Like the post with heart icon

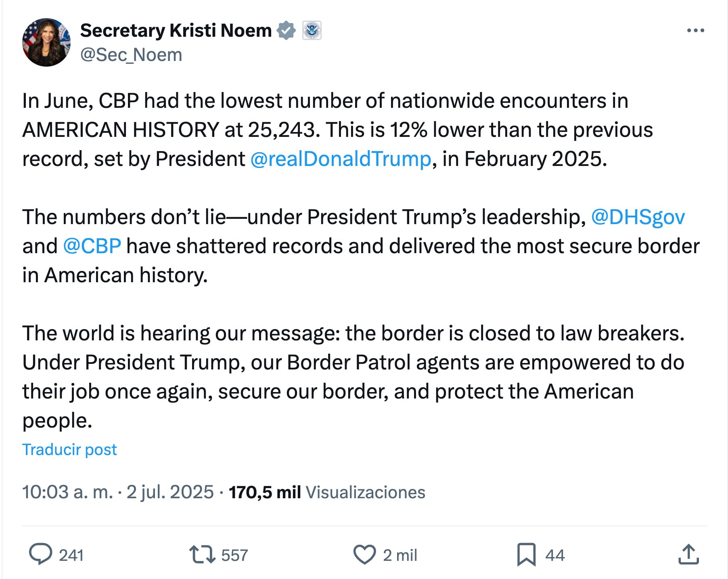[364, 554]
